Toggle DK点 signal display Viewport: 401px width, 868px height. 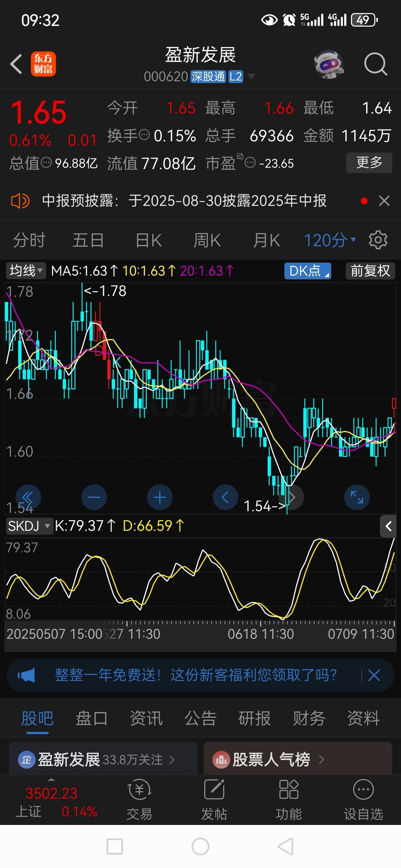point(308,271)
